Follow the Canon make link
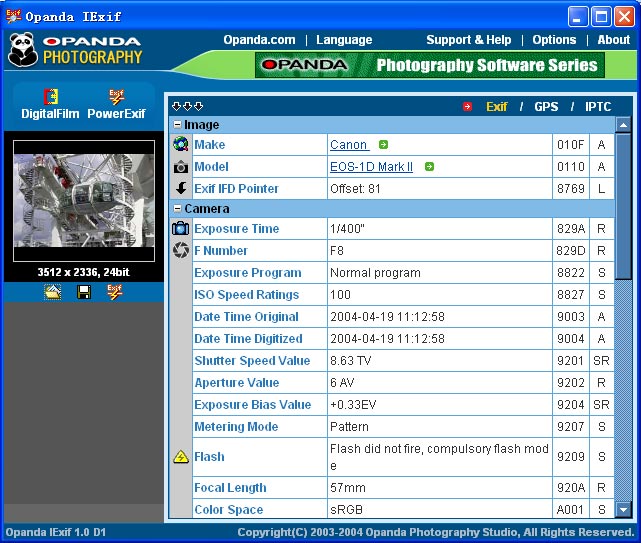This screenshot has width=641, height=543. pyautogui.click(x=350, y=144)
